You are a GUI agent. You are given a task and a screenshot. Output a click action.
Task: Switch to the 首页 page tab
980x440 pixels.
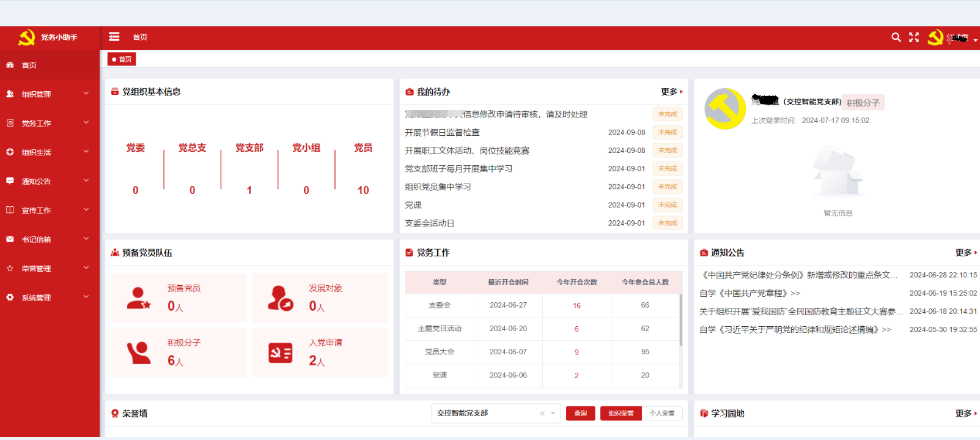(122, 59)
